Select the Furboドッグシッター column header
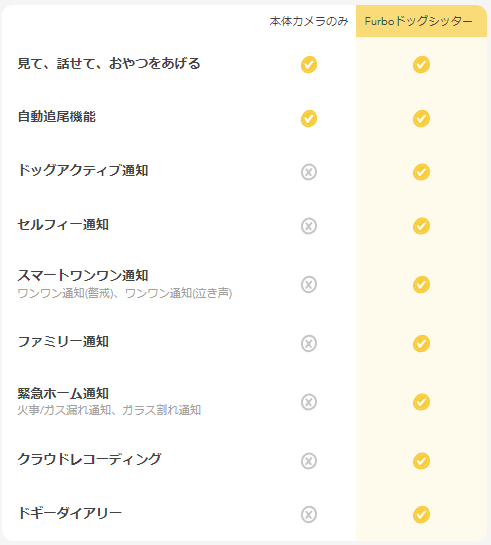This screenshot has height=545, width=491. pos(421,21)
